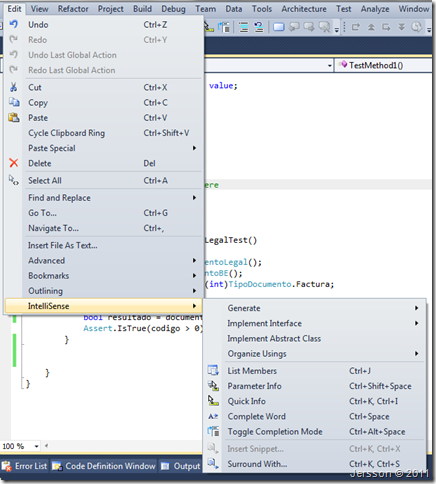Open the Test menu
436x484 pixels.
tap(343, 9)
